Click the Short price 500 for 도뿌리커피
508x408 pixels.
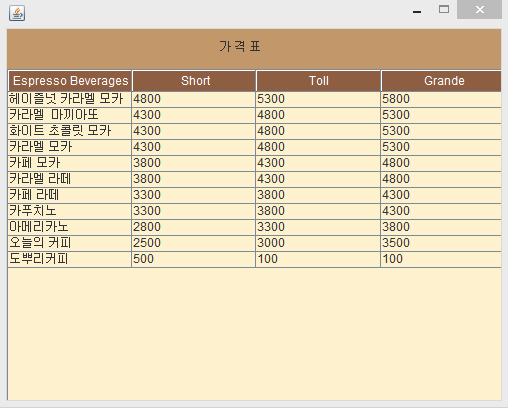click(194, 259)
